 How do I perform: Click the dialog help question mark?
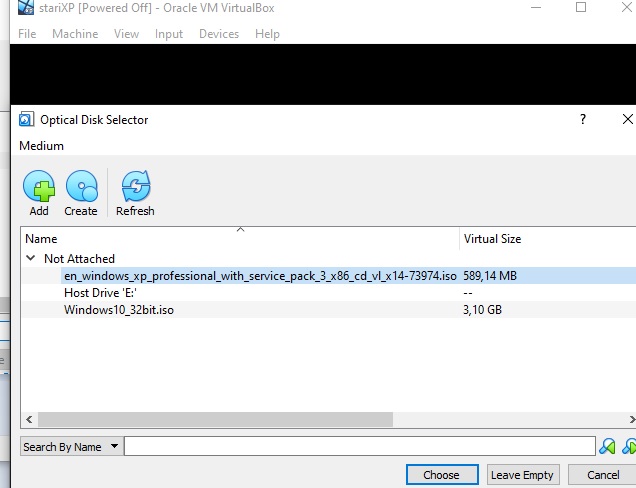[583, 119]
